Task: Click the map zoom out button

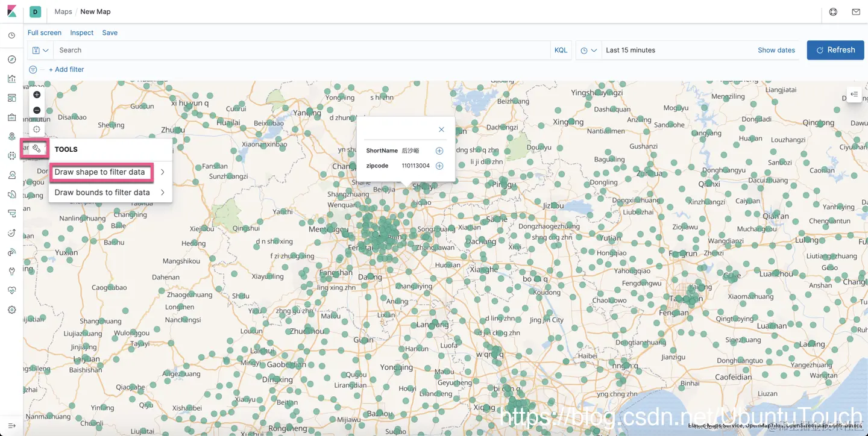Action: pyautogui.click(x=37, y=111)
